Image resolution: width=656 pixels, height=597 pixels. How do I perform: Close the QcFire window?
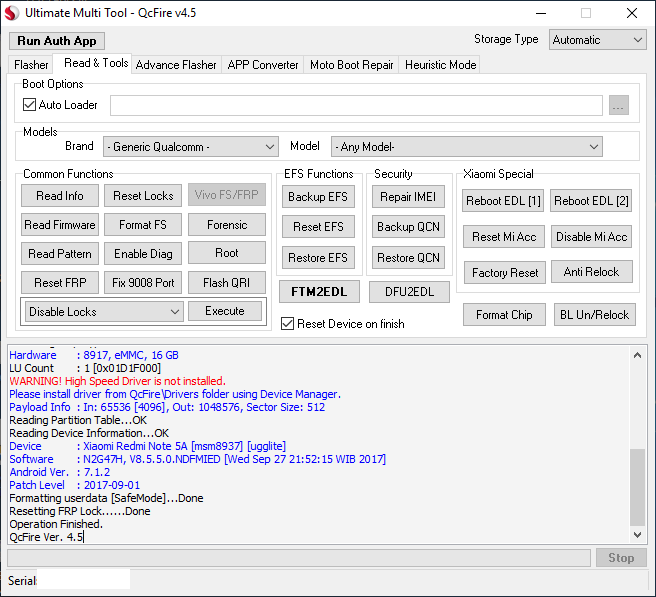click(x=632, y=13)
